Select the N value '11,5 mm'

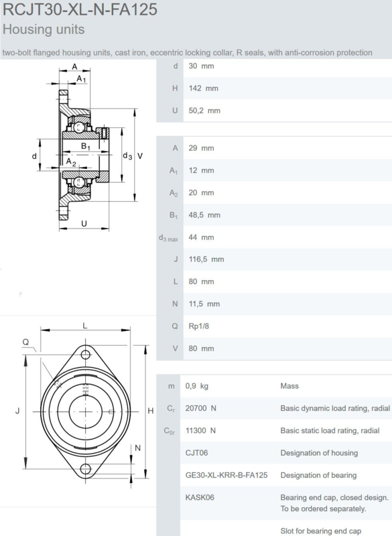204,304
